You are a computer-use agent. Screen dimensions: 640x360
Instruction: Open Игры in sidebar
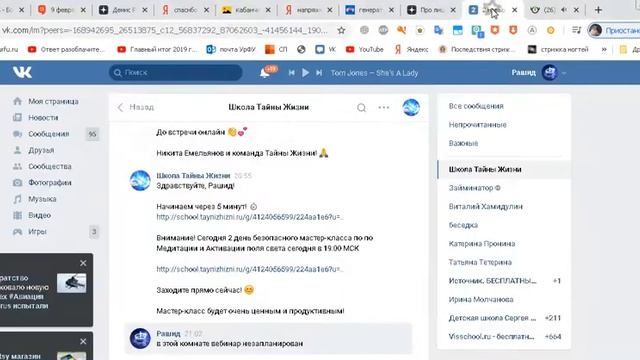tap(37, 232)
